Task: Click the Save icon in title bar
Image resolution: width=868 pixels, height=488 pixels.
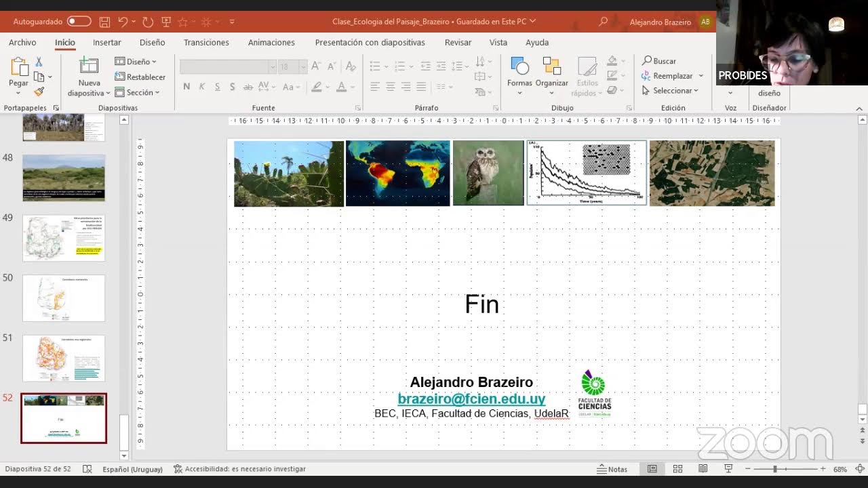Action: click(x=104, y=22)
